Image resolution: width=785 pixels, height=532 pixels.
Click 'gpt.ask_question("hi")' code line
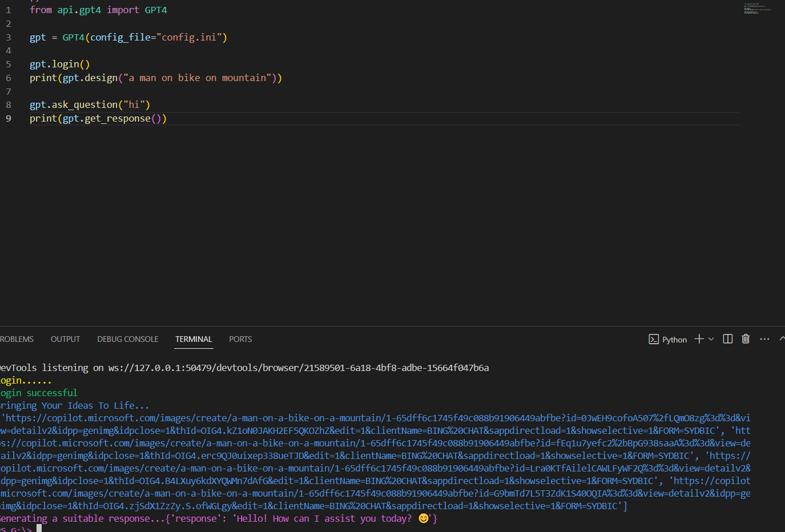click(90, 104)
